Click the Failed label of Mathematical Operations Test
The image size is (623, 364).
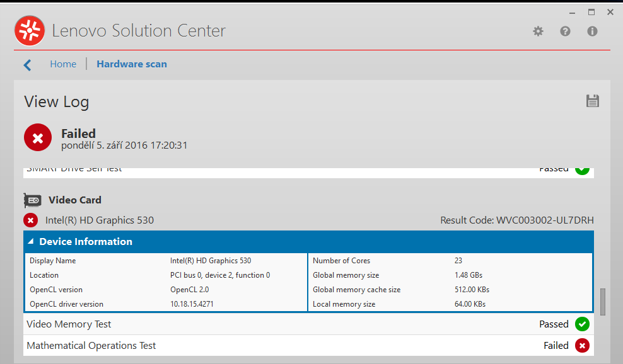click(556, 345)
